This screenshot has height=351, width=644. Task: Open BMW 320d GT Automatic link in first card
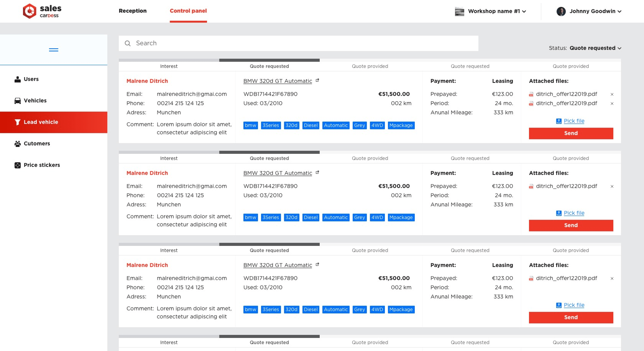pyautogui.click(x=278, y=81)
